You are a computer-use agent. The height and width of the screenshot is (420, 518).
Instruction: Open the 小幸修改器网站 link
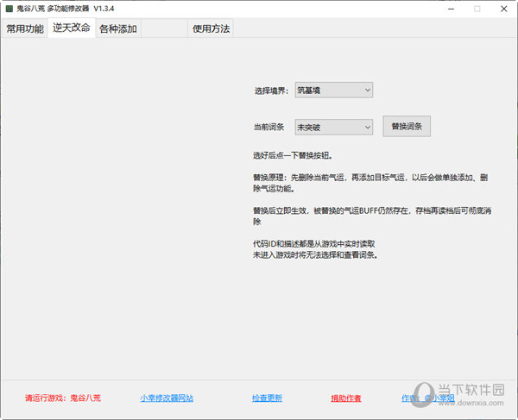tap(167, 398)
